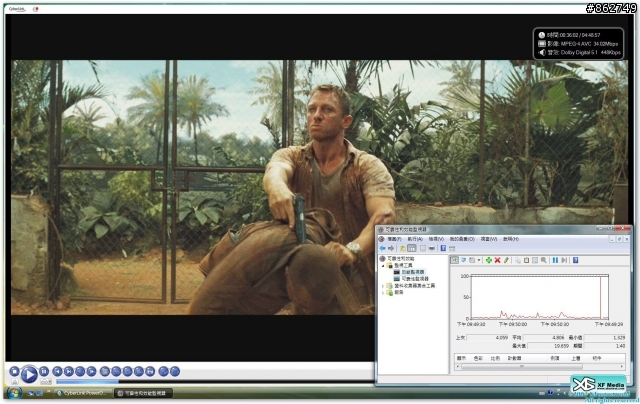Click the Last value field showing 4.059
The image size is (640, 404).
tap(487, 337)
